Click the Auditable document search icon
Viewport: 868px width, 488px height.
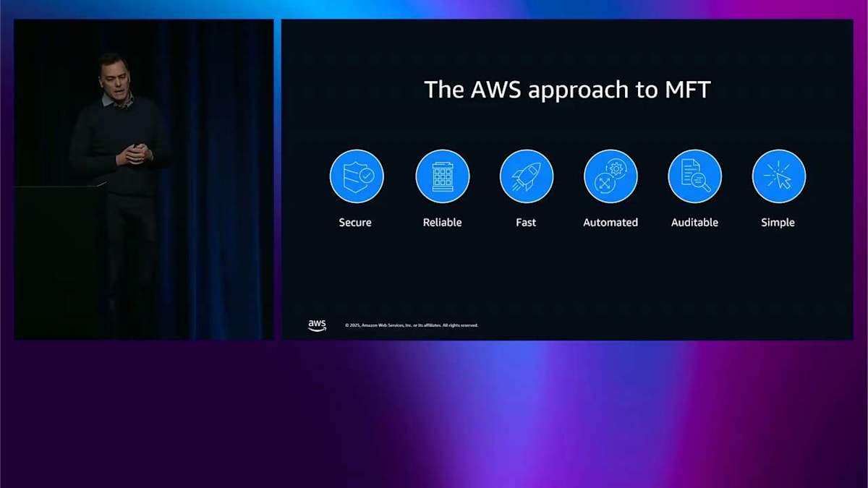point(694,176)
